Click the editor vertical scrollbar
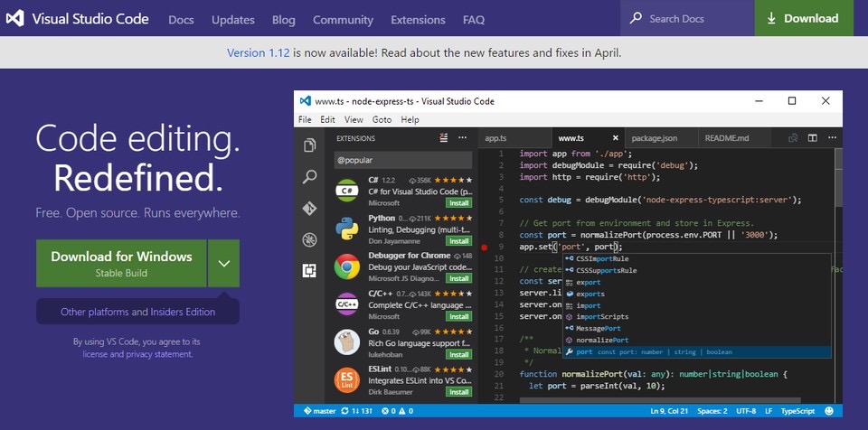This screenshot has width=868, height=430. point(837,180)
